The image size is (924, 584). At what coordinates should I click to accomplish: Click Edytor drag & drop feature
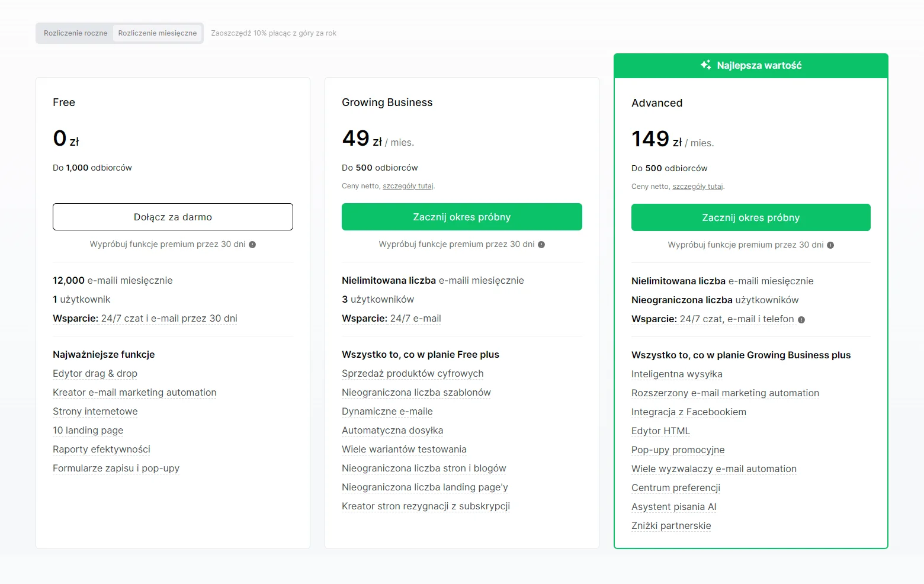click(x=95, y=374)
